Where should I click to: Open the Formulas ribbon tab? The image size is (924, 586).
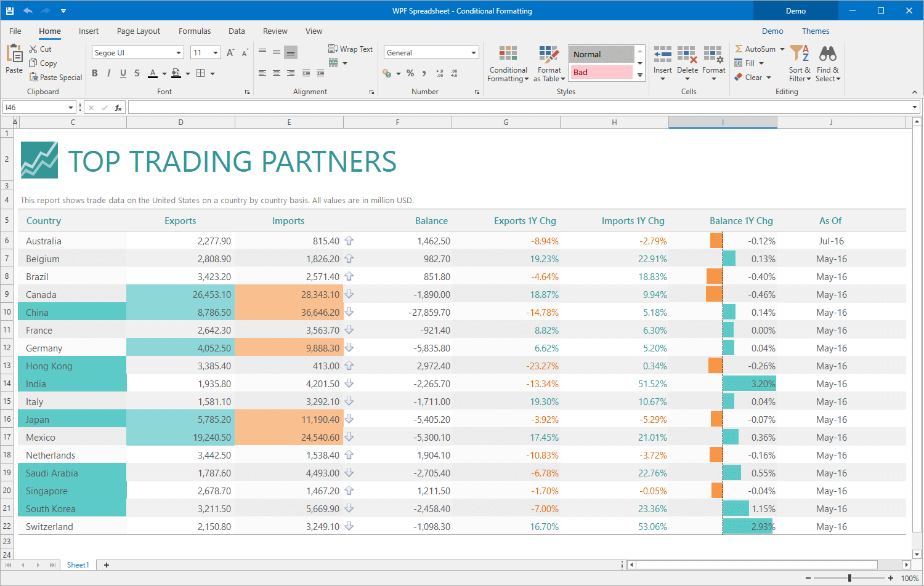click(195, 31)
